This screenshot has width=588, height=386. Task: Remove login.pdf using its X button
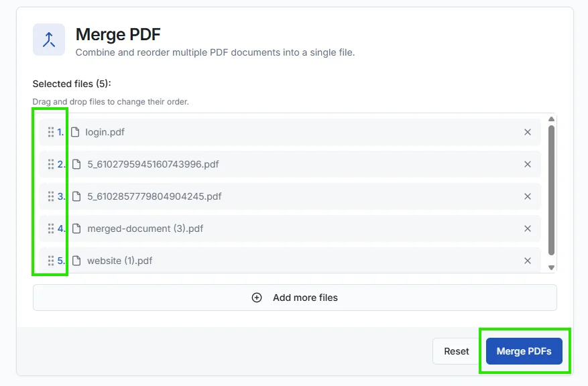tap(528, 132)
